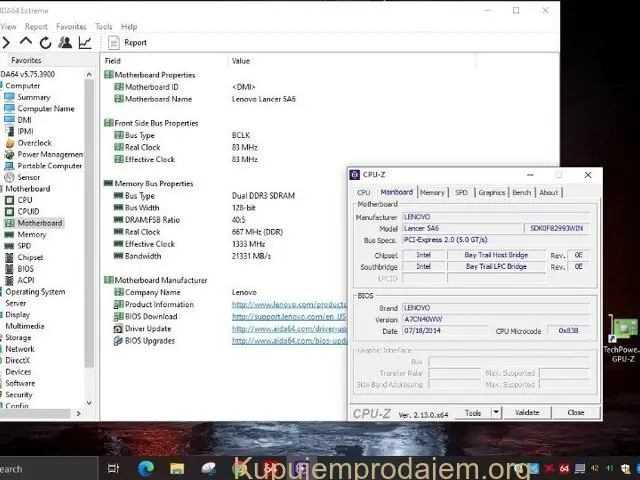640x480 pixels.
Task: Select Chipset in the Motherboard tree
Action: tap(30, 257)
